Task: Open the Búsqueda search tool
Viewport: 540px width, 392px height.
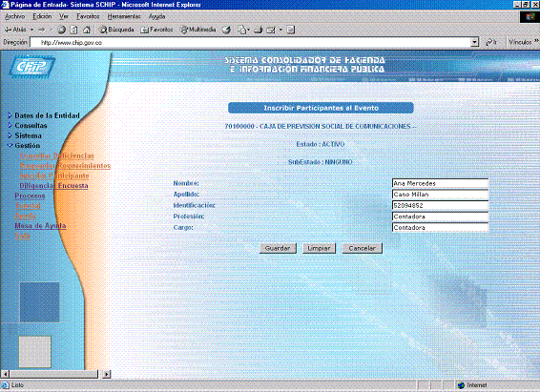Action: [x=116, y=30]
